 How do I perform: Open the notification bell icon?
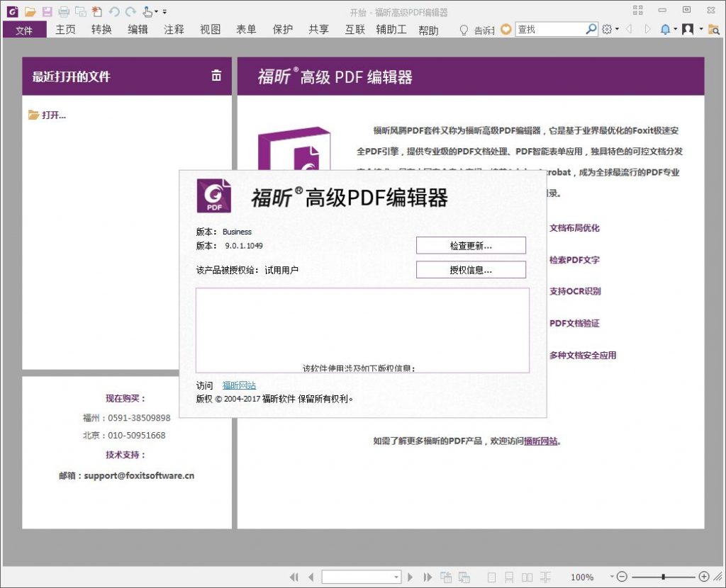tap(665, 30)
